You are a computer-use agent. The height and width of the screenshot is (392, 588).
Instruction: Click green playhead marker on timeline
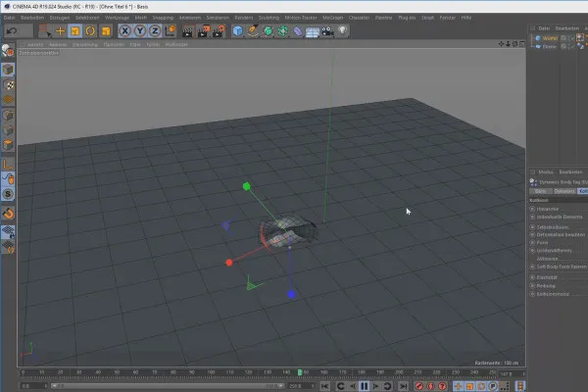coord(300,372)
